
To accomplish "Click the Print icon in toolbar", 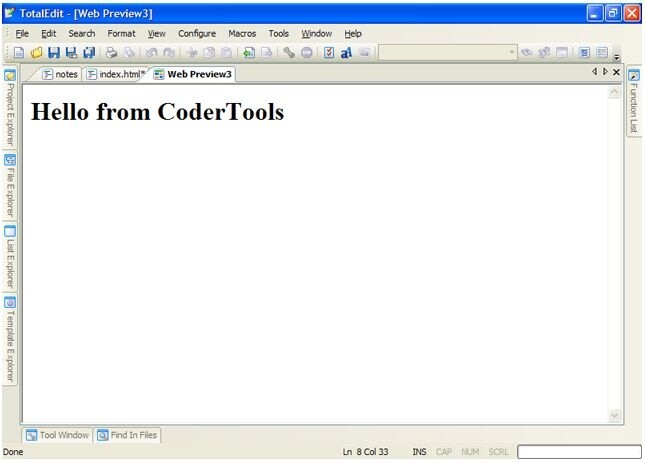I will click(111, 52).
